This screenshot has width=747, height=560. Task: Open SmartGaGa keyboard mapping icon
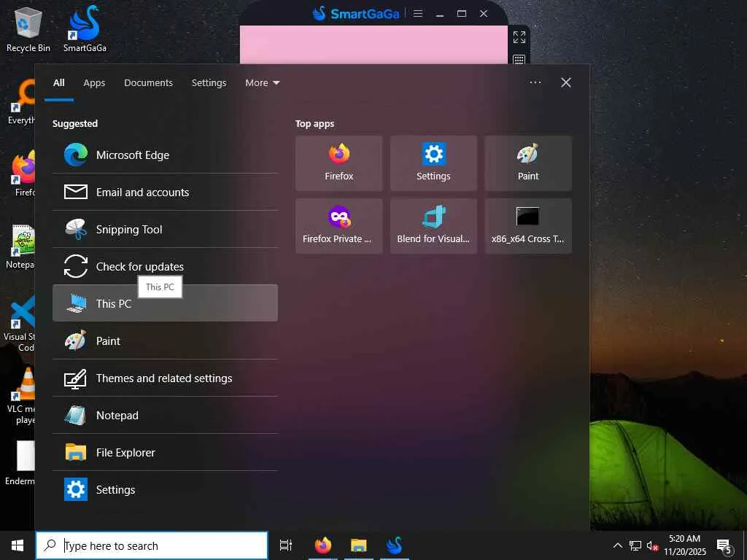[x=519, y=60]
